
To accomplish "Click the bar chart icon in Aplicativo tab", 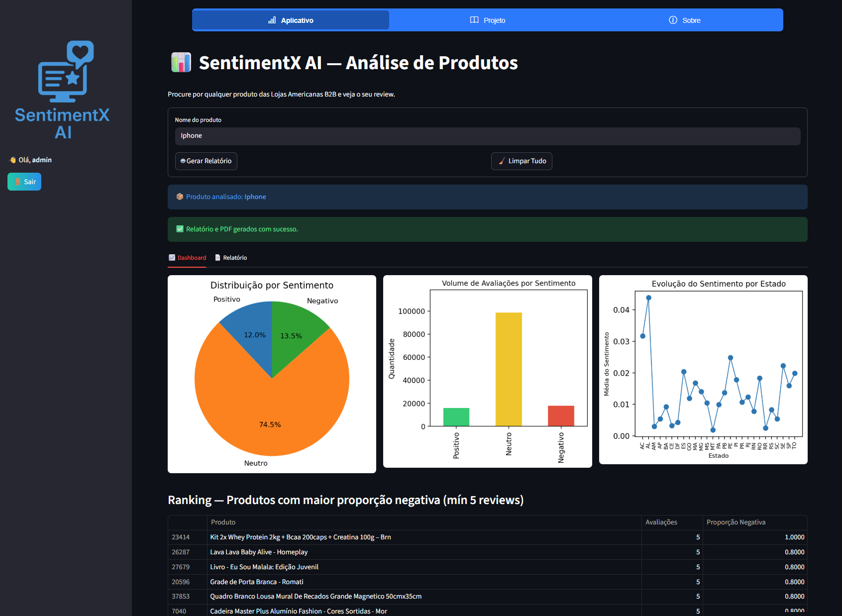I will pyautogui.click(x=272, y=20).
